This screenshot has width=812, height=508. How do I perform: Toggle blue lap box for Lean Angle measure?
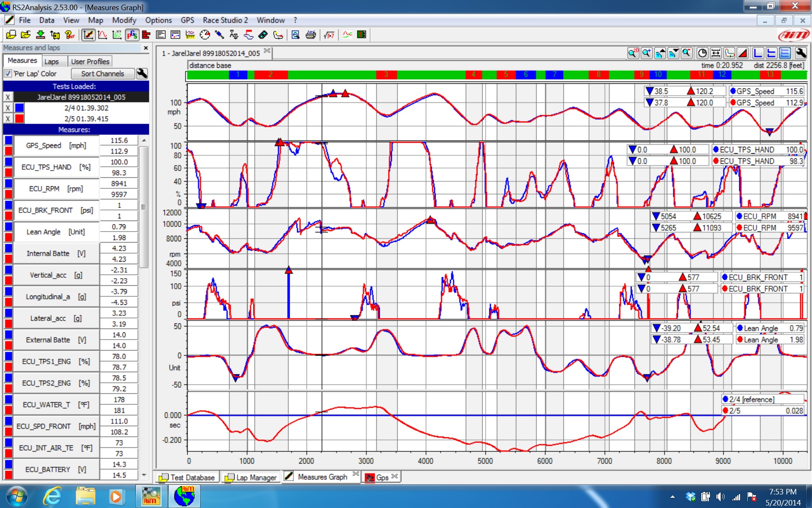point(8,226)
